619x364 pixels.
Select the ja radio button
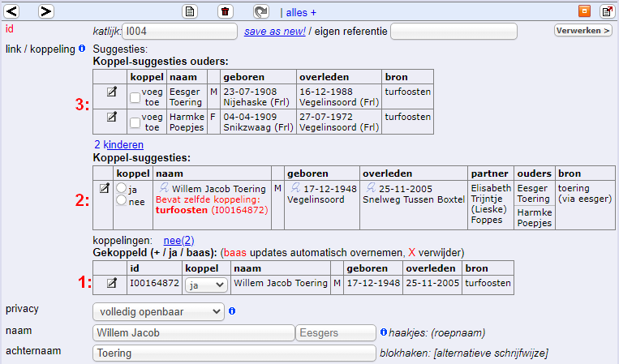point(121,188)
